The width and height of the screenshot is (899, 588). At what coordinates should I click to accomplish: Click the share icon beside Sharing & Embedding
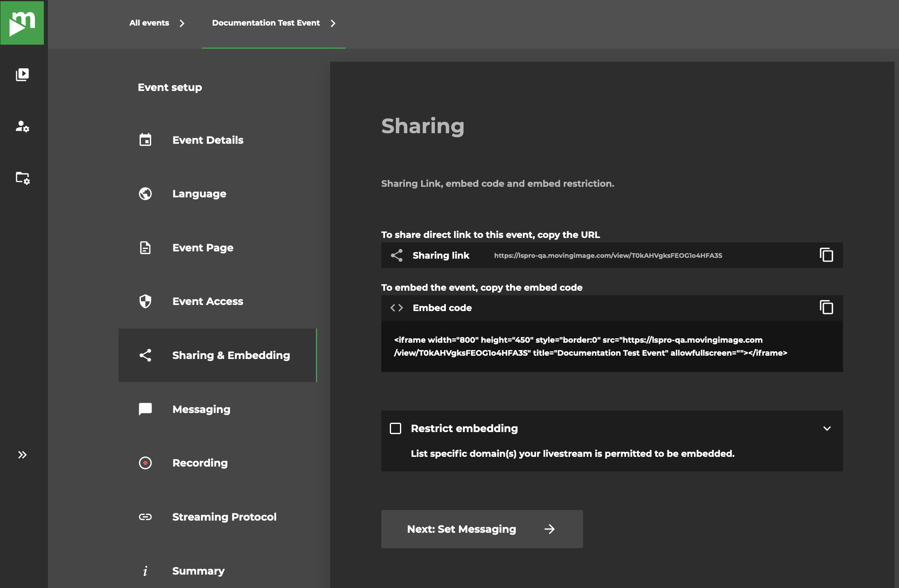click(x=145, y=355)
